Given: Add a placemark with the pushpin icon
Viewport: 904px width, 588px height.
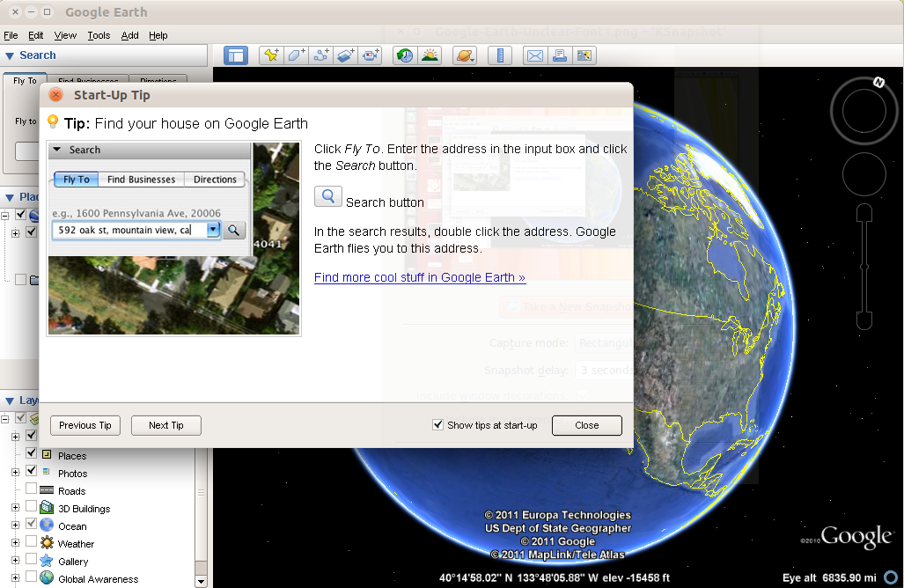Looking at the screenshot, I should click(x=271, y=55).
